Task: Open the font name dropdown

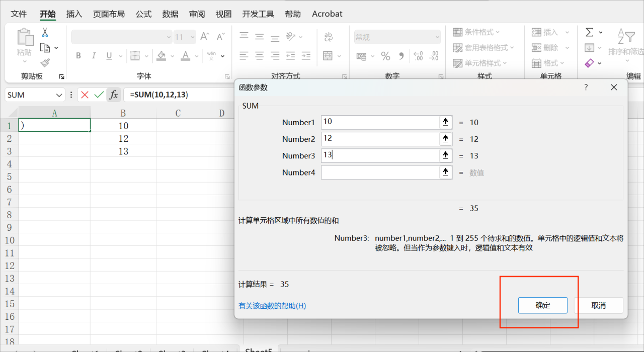Action: pyautogui.click(x=169, y=37)
